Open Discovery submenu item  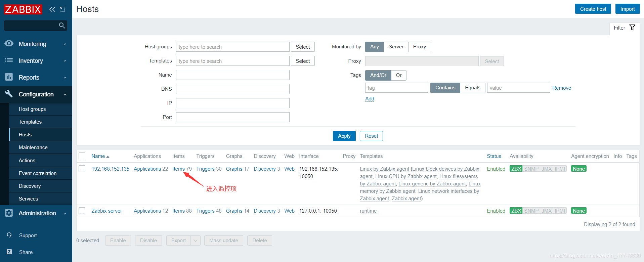point(30,186)
